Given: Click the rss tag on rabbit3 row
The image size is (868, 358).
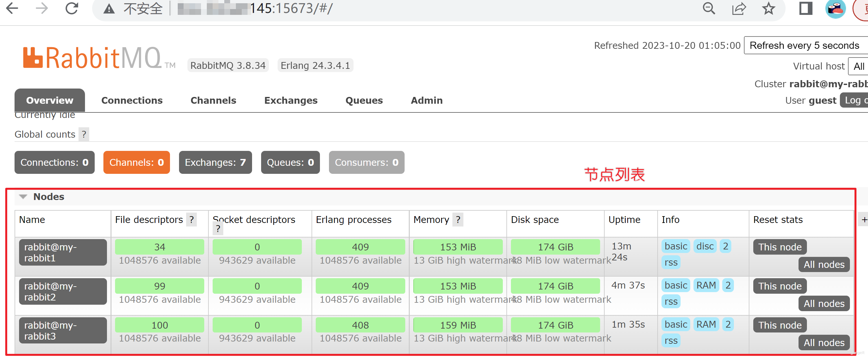Looking at the screenshot, I should [671, 341].
